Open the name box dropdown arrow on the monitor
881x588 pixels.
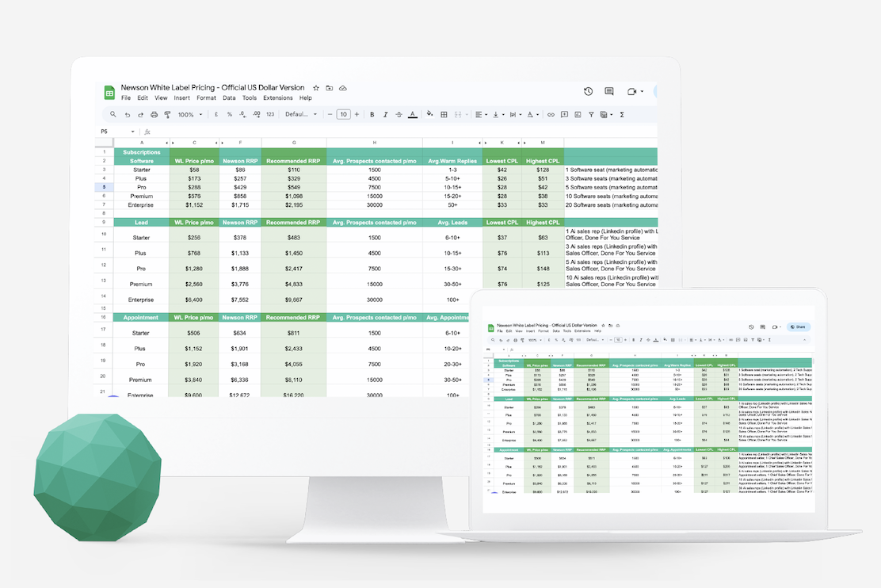coord(132,132)
